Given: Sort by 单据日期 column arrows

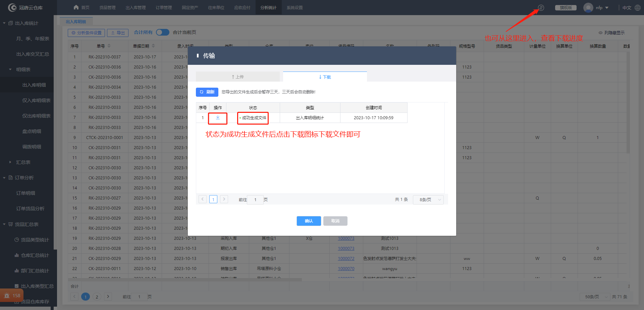Looking at the screenshot, I should (153, 46).
